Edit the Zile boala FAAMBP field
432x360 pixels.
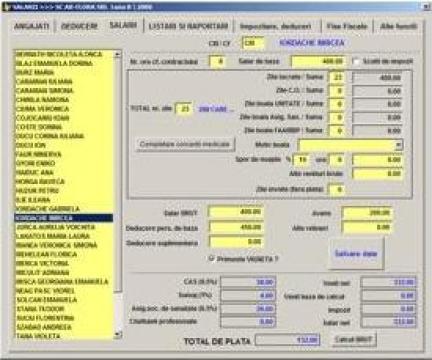(336, 130)
